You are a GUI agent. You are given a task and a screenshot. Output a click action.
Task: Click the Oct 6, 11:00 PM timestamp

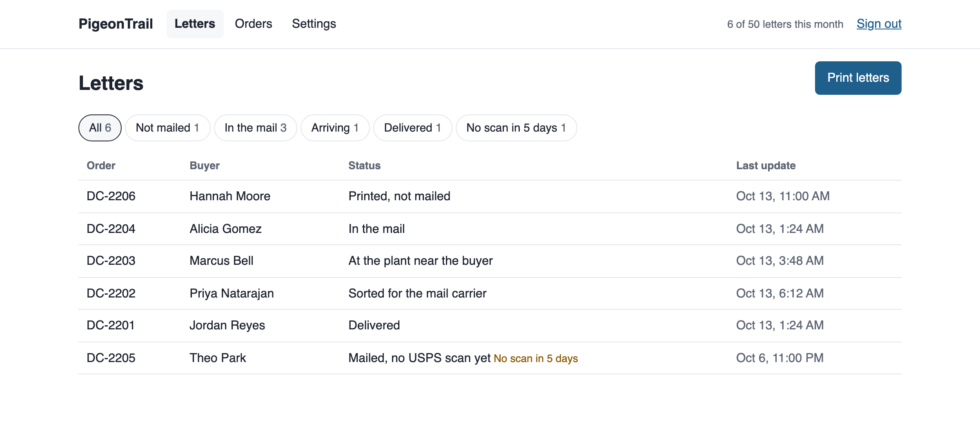pos(780,358)
